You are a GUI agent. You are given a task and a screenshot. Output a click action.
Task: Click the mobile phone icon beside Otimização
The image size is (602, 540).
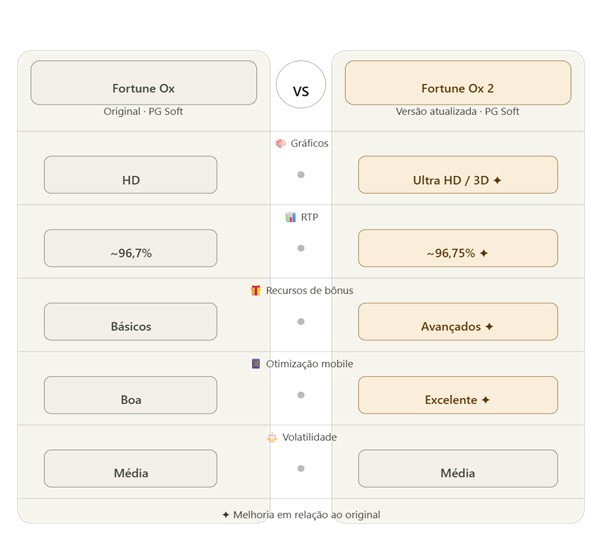coord(256,364)
